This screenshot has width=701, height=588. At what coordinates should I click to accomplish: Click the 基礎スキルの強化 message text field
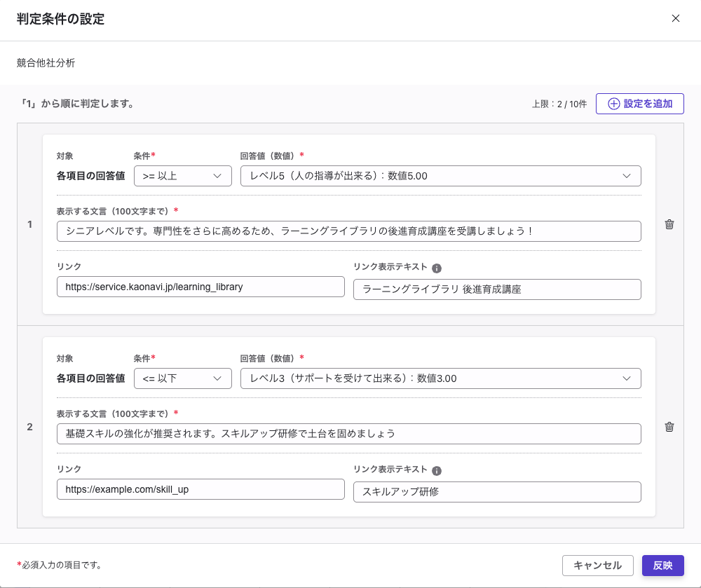[348, 434]
